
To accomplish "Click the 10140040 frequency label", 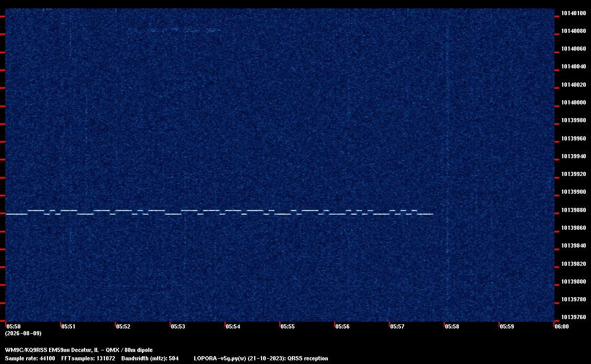I will 574,66.
